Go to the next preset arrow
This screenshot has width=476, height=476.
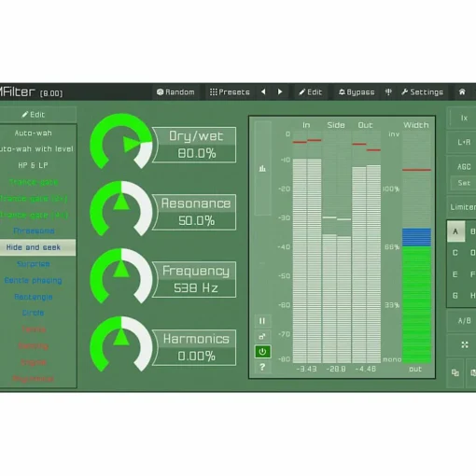click(280, 92)
